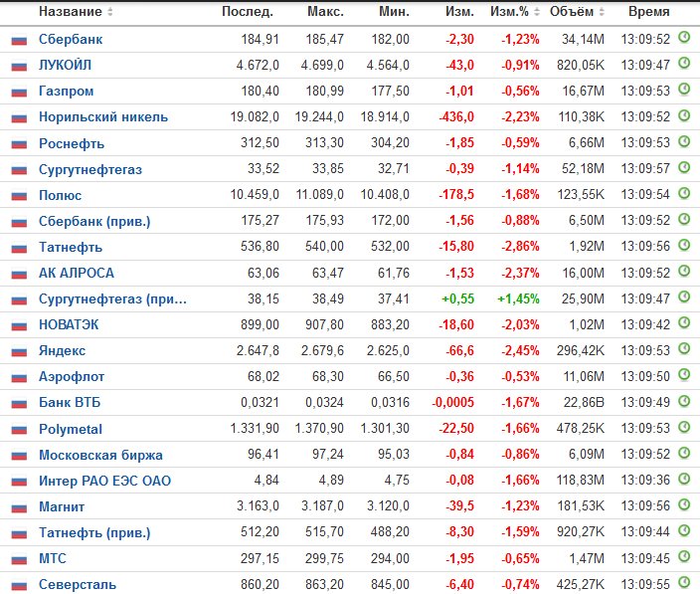Click the Russian flag beside МТС
Image resolution: width=700 pixels, height=594 pixels.
[x=19, y=559]
